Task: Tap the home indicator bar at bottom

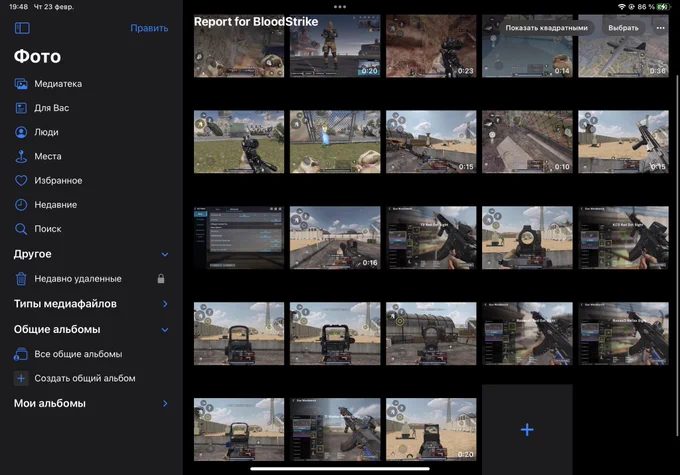Action: coord(340,468)
